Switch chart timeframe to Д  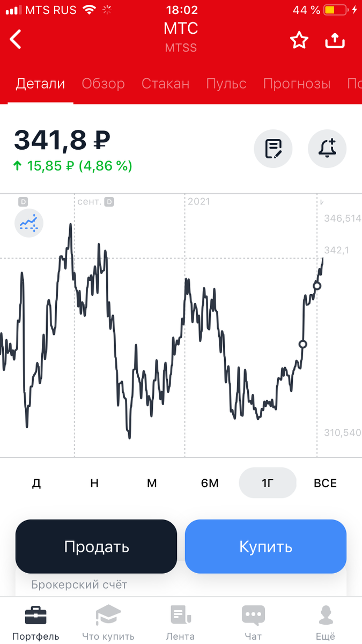click(x=36, y=482)
